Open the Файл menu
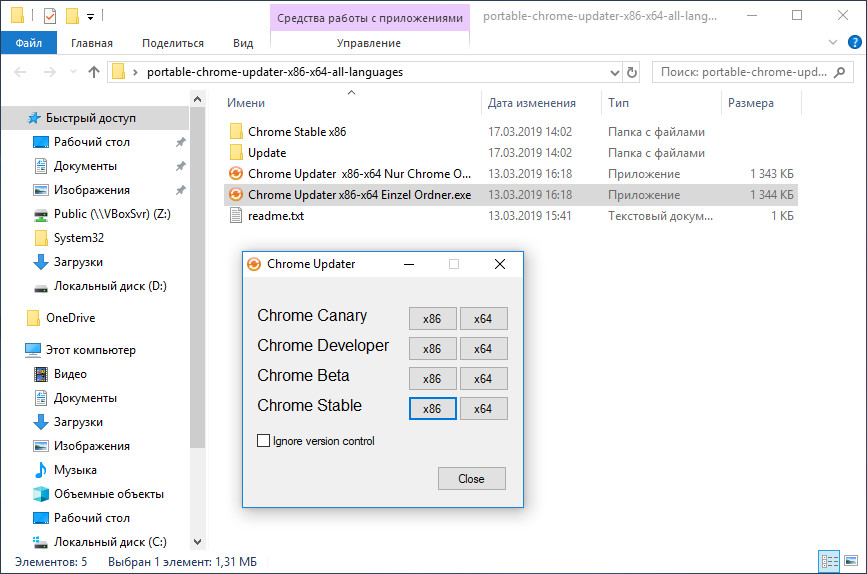The image size is (867, 574). click(x=29, y=43)
